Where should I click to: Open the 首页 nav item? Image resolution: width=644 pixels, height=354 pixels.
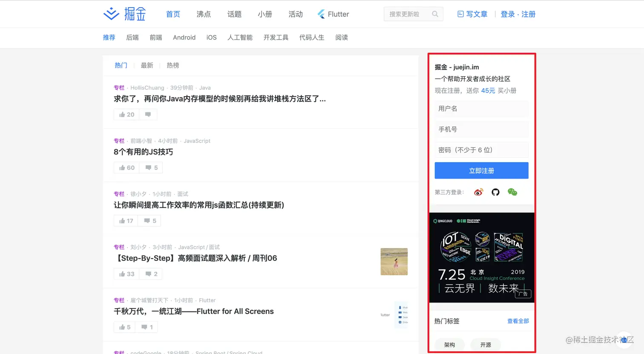tap(173, 14)
